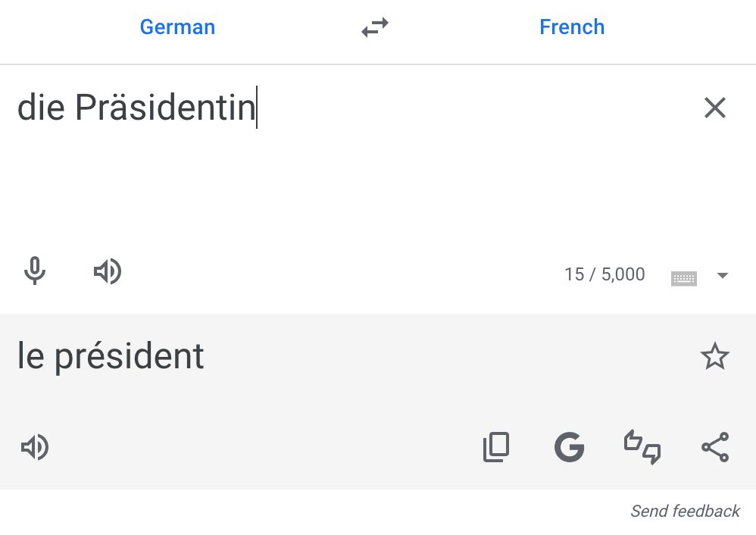Click the microphone icon to translate by voice
The image size is (756, 535).
click(34, 271)
